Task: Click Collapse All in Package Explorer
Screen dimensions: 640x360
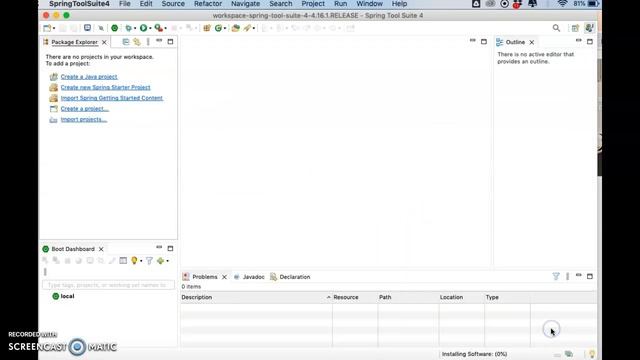Action: point(126,42)
